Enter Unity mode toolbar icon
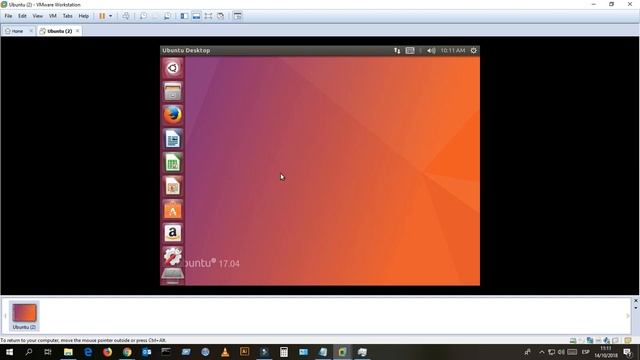Viewport: 640px width, 360px height. [x=220, y=16]
